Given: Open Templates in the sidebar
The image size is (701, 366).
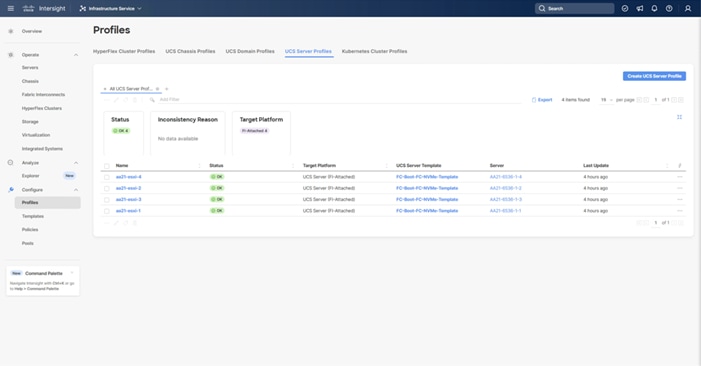Looking at the screenshot, I should (33, 216).
